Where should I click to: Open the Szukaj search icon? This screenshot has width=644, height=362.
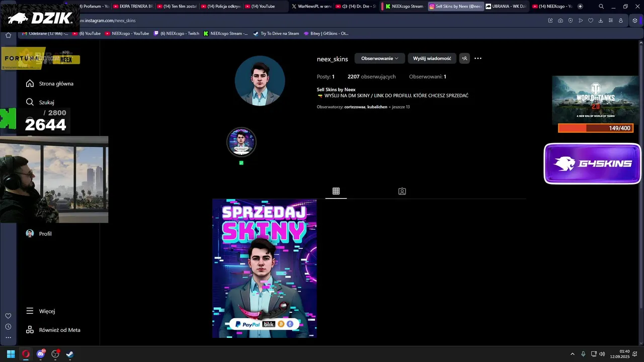click(x=30, y=102)
